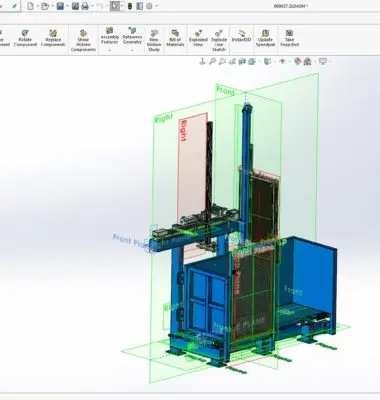Click the pin icon at top left
The width and height of the screenshot is (380, 400).
click(x=14, y=6)
